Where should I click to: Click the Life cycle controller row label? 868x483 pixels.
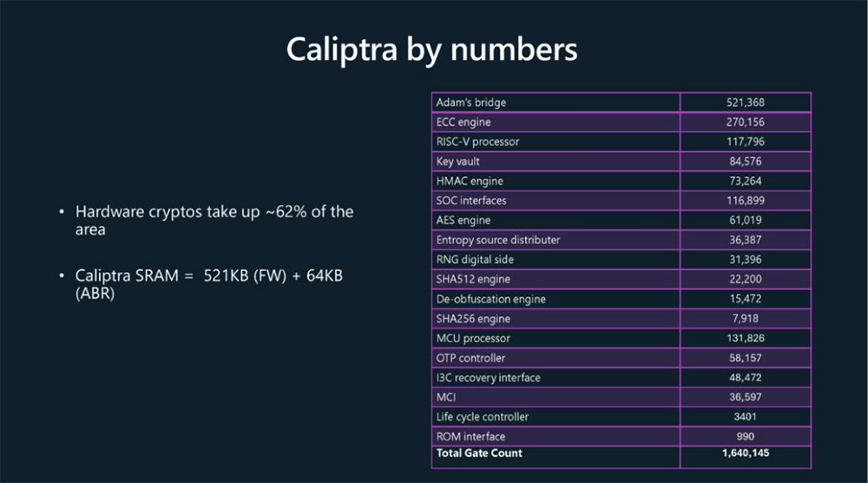[482, 417]
